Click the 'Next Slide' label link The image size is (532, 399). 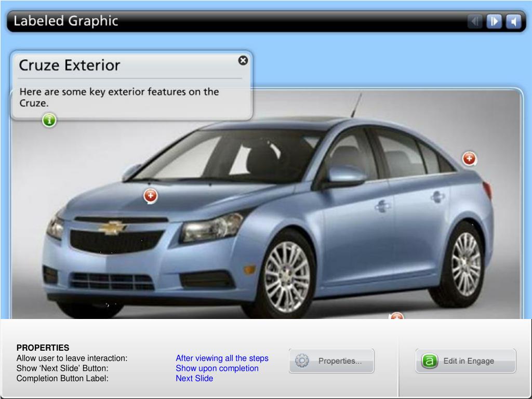point(194,378)
